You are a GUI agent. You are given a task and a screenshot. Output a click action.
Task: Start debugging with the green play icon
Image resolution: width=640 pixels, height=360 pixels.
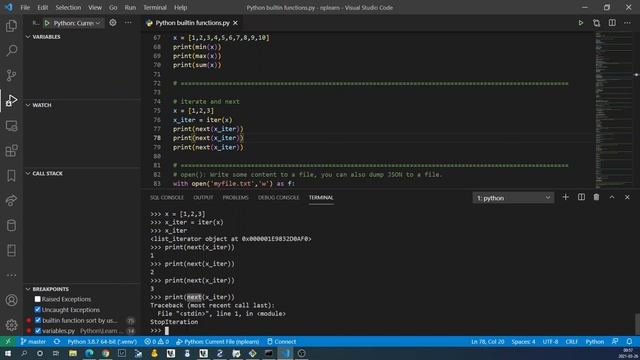[x=47, y=23]
